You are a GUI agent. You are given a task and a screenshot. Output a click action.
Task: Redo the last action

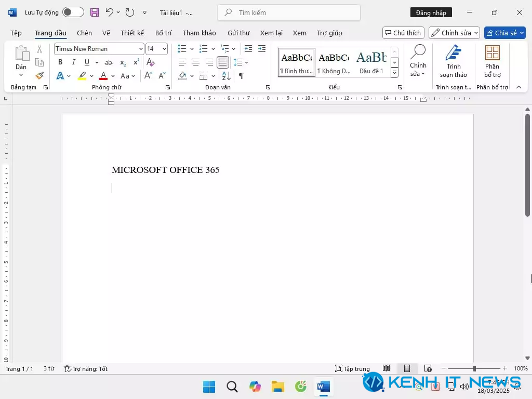coord(129,12)
